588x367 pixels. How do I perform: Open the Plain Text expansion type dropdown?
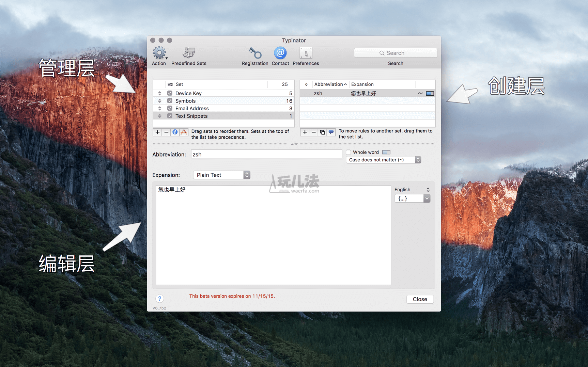pyautogui.click(x=222, y=175)
